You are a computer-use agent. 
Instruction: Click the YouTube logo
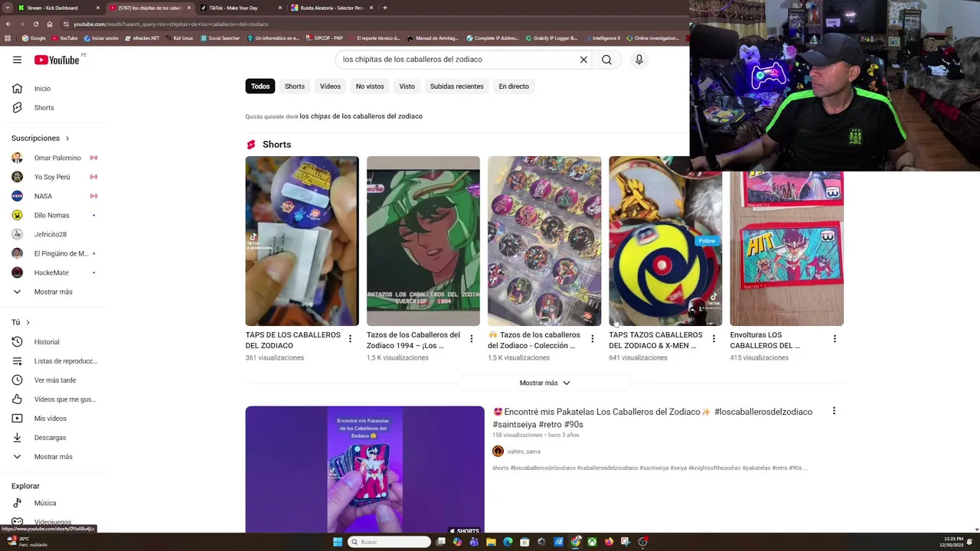tap(57, 60)
